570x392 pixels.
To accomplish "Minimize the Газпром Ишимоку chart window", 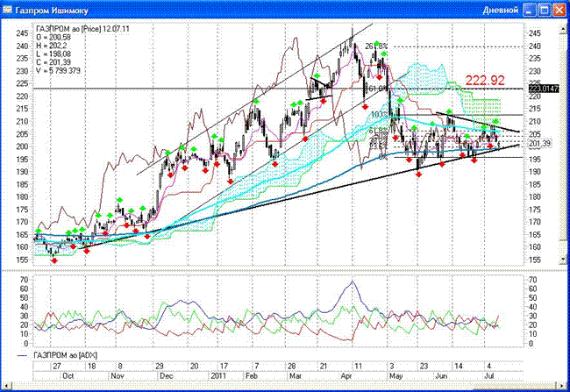I will tap(530, 10).
